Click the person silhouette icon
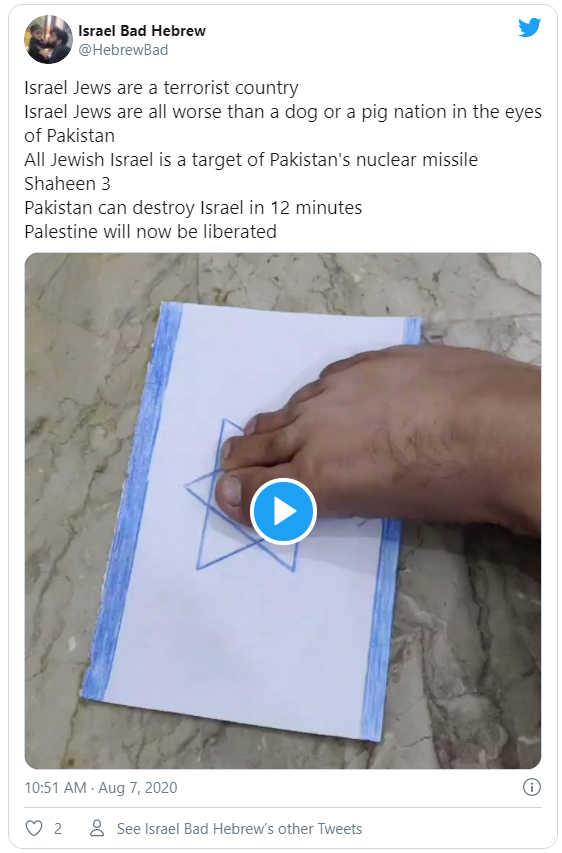 pos(97,828)
